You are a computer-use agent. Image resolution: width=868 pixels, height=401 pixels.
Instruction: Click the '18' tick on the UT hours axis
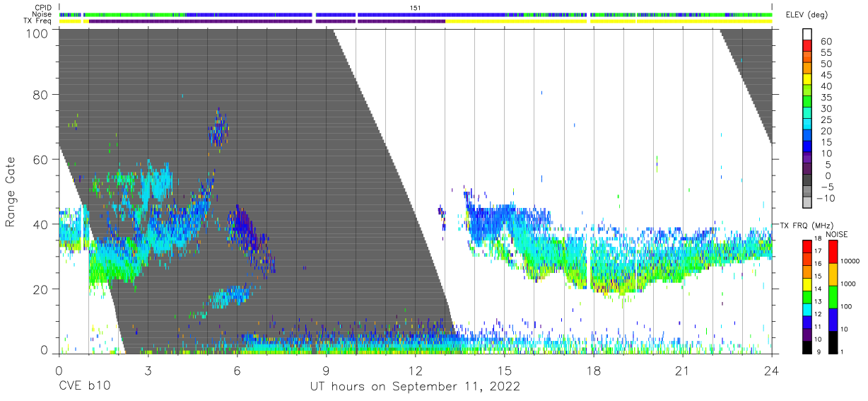(594, 370)
